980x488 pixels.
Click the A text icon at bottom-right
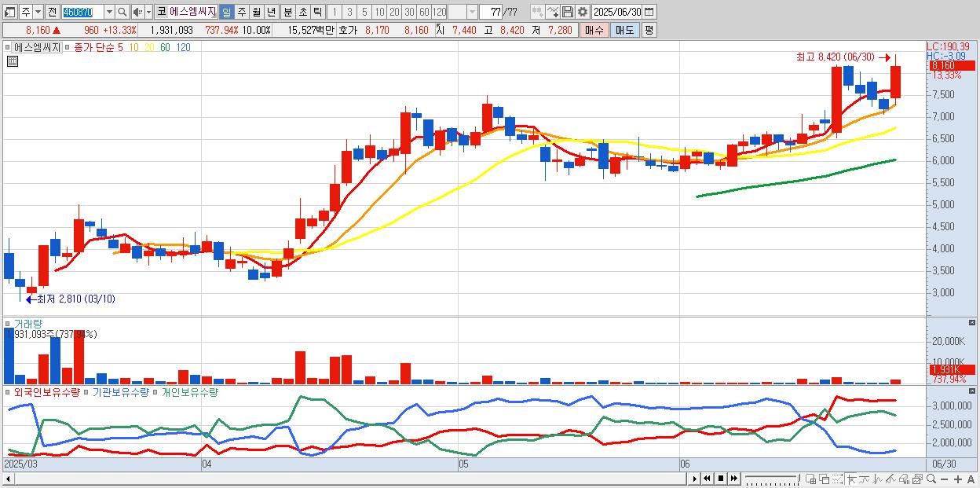pyautogui.click(x=971, y=479)
